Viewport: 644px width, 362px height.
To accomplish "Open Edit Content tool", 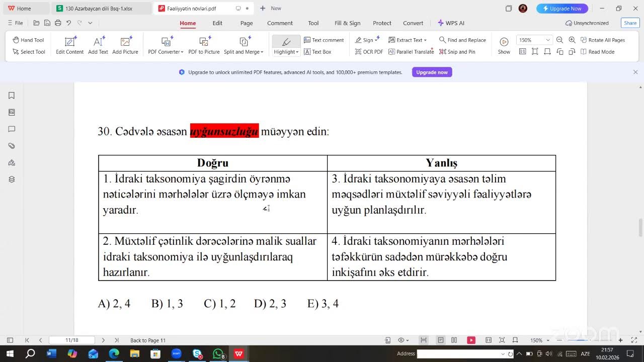I will 70,46.
